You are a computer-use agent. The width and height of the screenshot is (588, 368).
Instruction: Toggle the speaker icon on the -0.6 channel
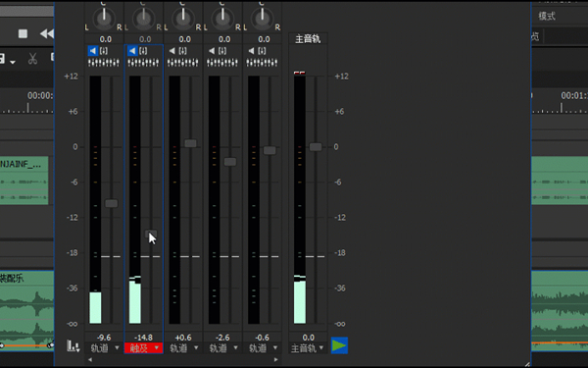(251, 51)
